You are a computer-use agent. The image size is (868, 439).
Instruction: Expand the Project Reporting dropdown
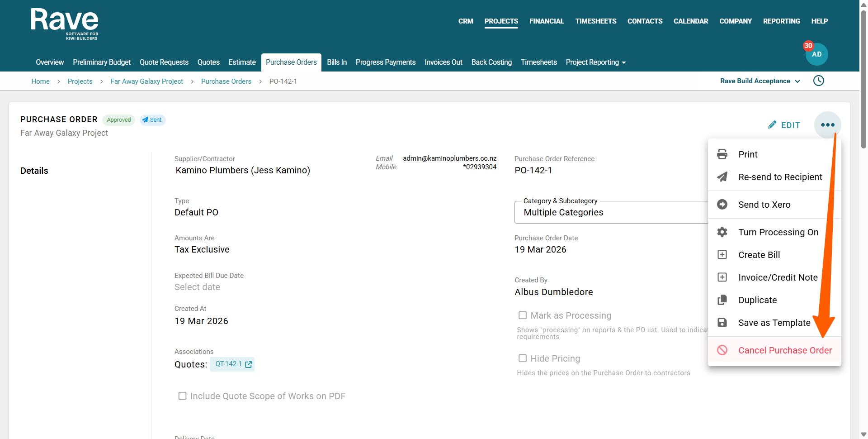click(x=596, y=62)
